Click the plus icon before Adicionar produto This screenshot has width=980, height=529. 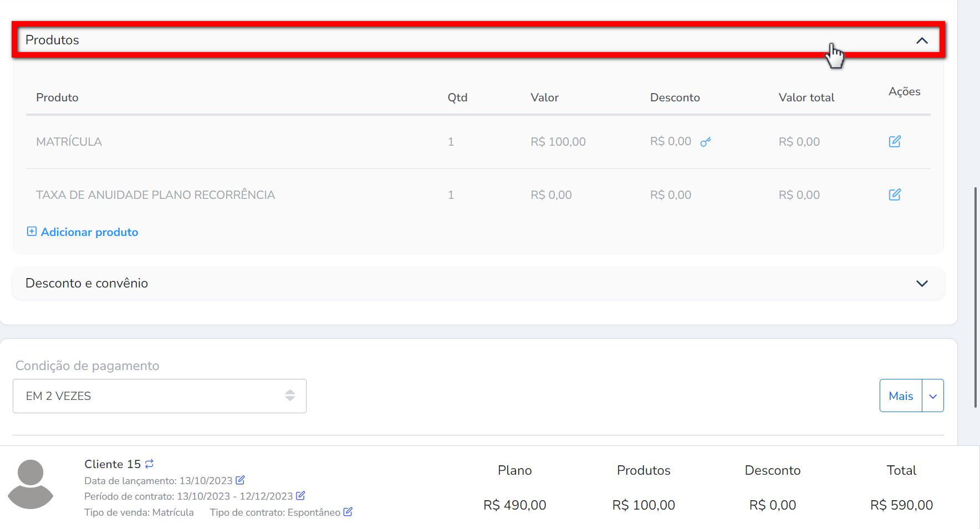click(x=32, y=232)
